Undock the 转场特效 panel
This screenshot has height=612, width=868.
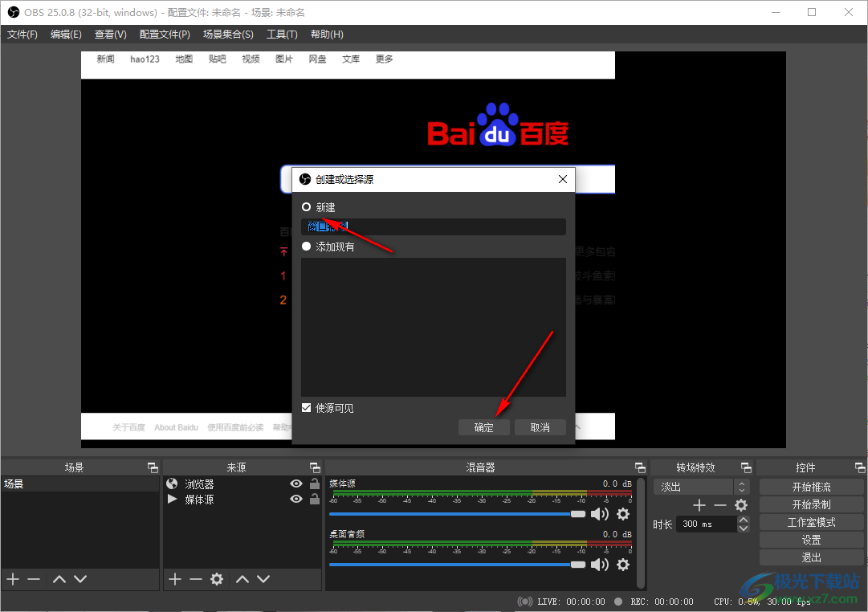pyautogui.click(x=746, y=468)
